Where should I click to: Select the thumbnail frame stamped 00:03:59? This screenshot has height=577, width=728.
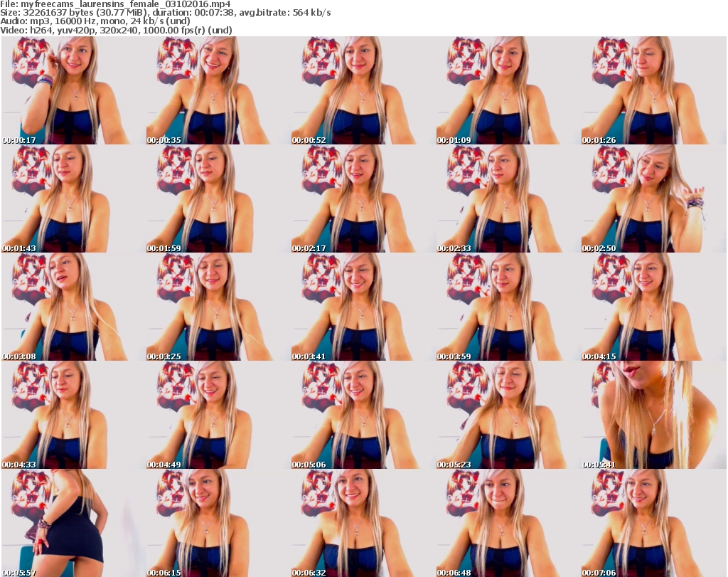(x=508, y=307)
